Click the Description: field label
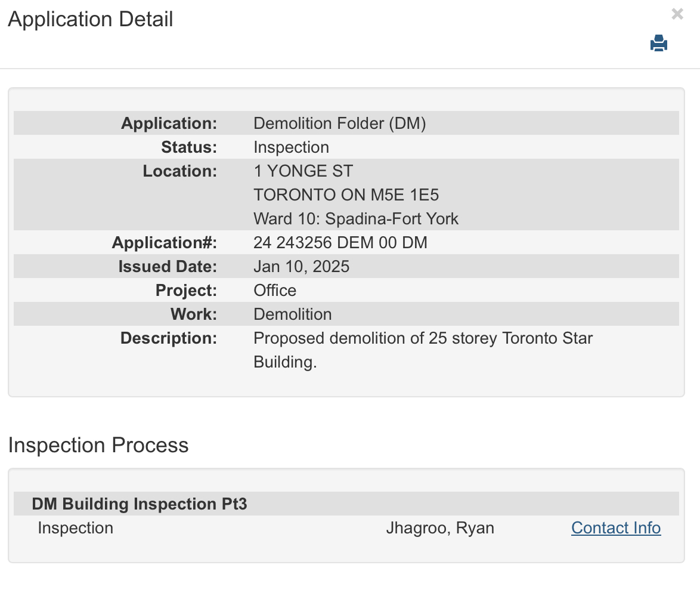Viewport: 700px width, 605px height. click(169, 338)
